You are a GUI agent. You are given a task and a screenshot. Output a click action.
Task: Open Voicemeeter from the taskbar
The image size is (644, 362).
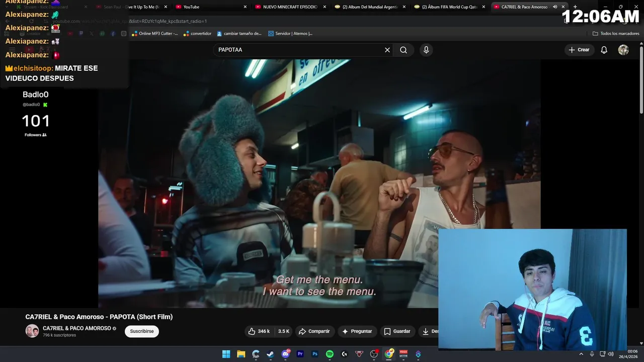[404, 354]
